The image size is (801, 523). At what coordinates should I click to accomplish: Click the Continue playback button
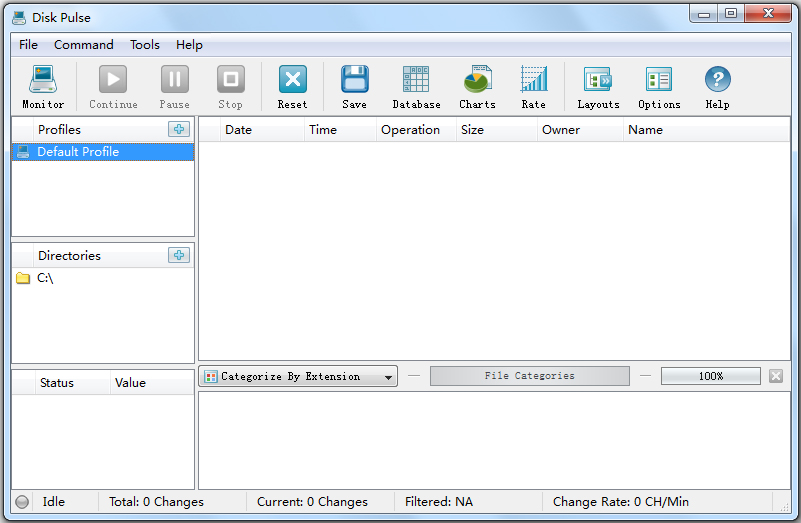pyautogui.click(x=113, y=87)
